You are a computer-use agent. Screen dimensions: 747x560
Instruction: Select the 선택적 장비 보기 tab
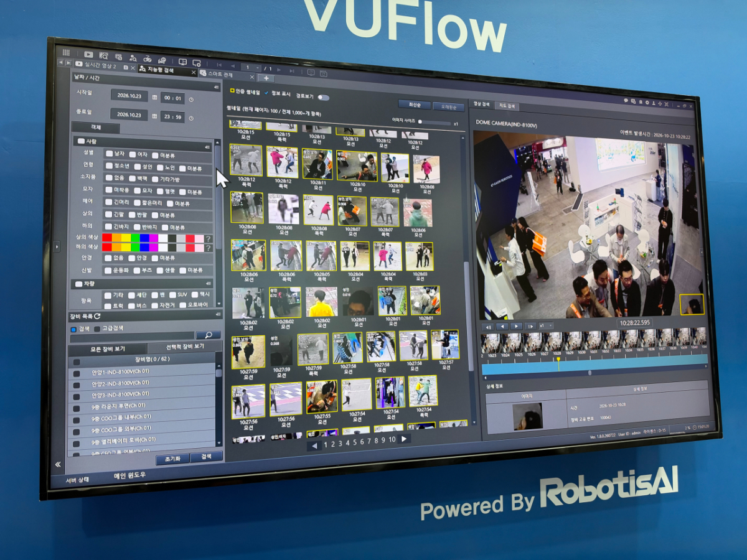pos(185,346)
